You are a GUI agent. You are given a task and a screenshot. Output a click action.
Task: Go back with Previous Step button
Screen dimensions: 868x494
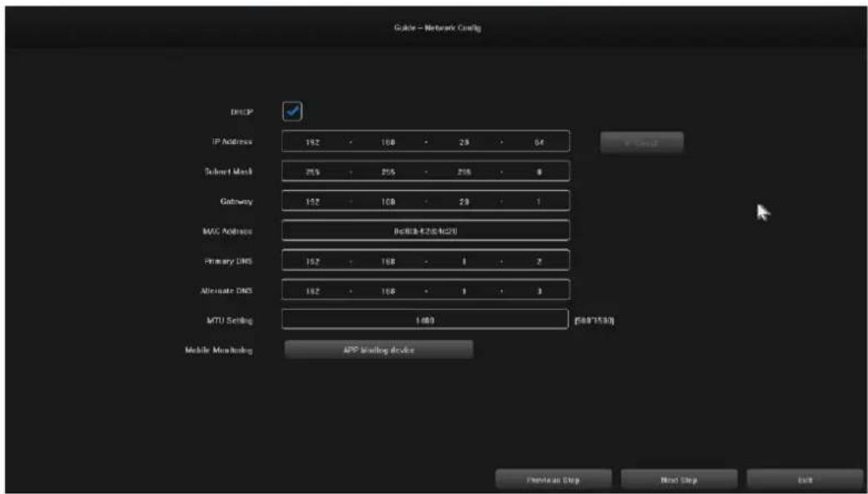point(553,480)
